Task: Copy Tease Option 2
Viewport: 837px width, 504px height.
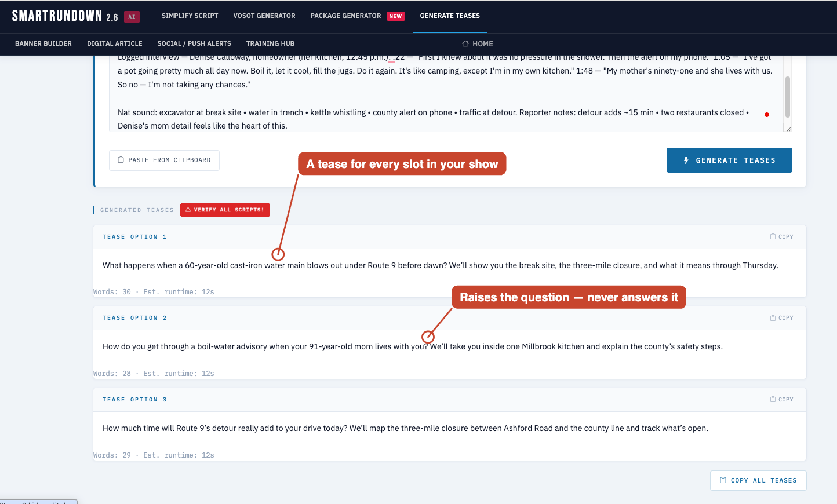Action: (781, 317)
